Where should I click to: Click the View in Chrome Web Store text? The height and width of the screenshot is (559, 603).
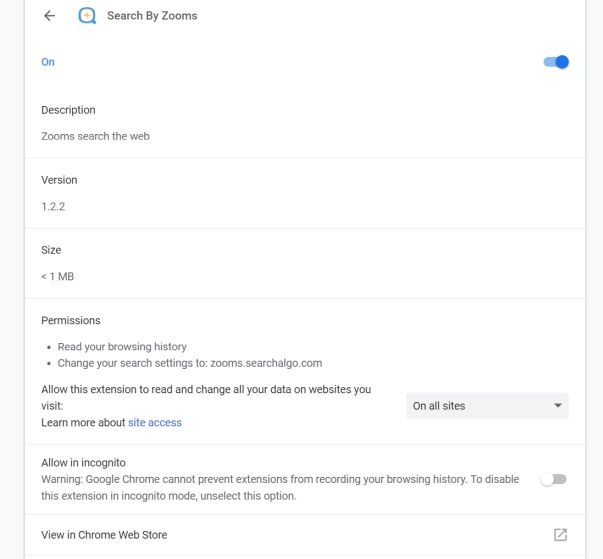104,535
